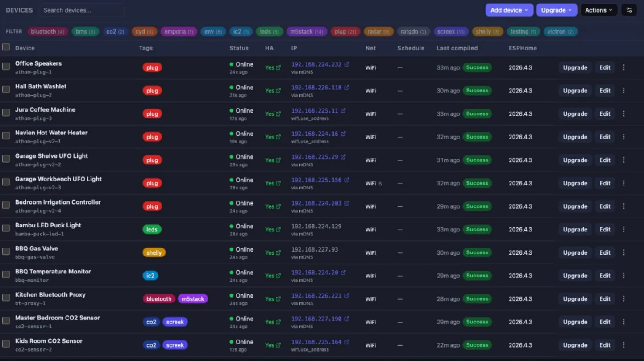
Task: Expand the Add device dropdown
Action: [x=509, y=10]
